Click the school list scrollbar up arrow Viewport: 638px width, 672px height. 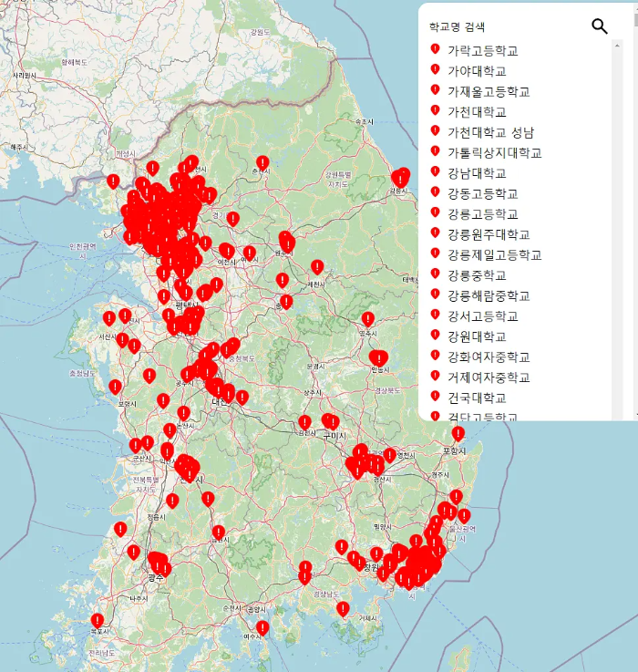[617, 45]
